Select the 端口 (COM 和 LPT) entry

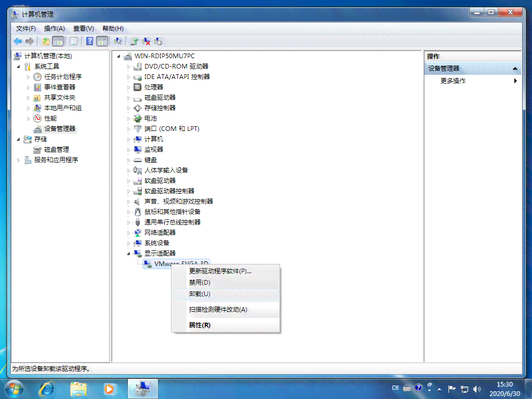pos(171,129)
